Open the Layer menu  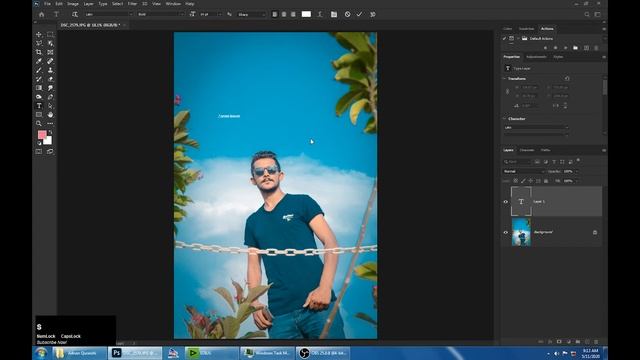point(89,4)
